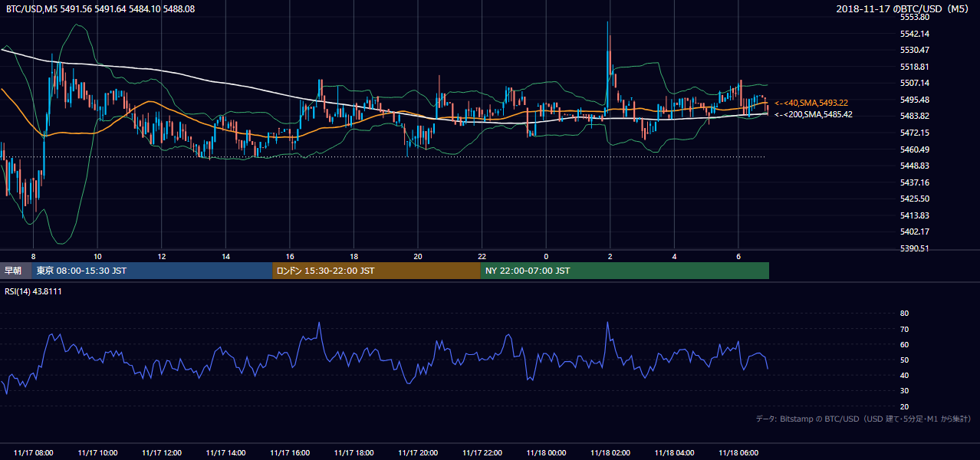Click price axis label 5542.14
This screenshot has width=980, height=460.
[x=915, y=34]
